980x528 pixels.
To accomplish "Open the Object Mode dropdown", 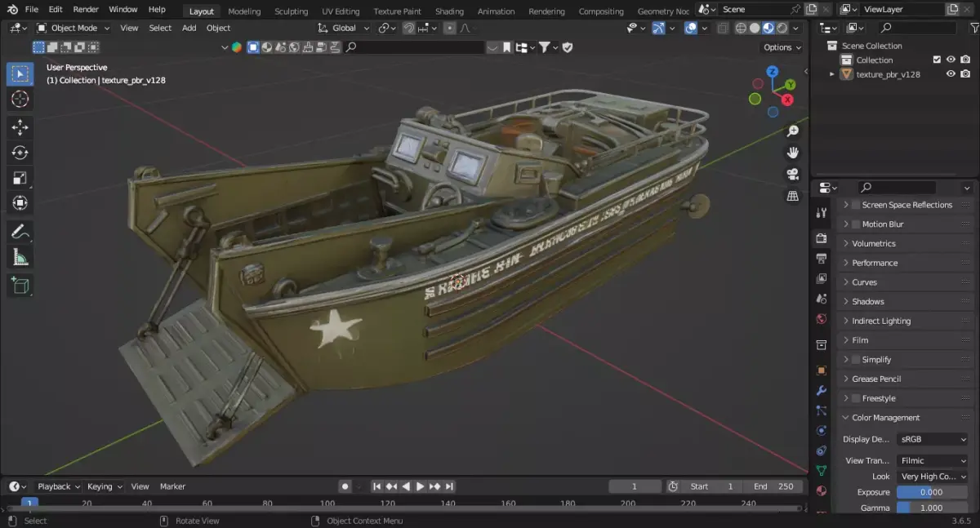I will click(x=73, y=28).
